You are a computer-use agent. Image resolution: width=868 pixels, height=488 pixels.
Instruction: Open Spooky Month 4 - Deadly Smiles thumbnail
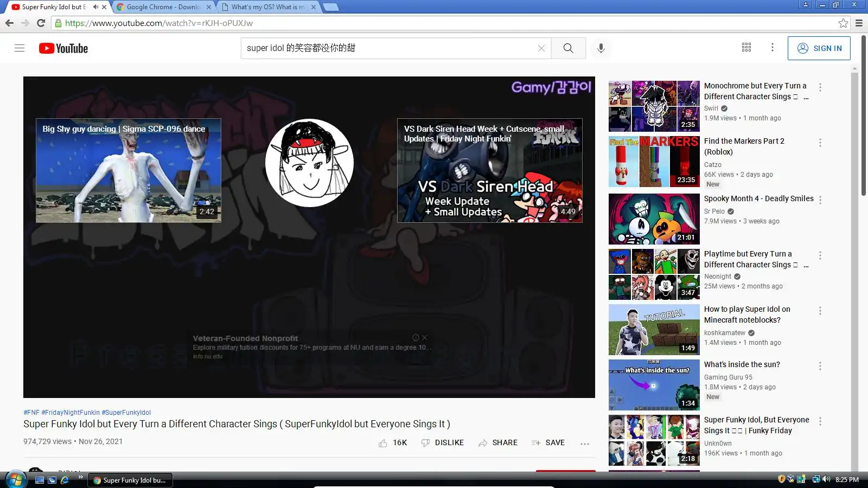click(x=654, y=219)
